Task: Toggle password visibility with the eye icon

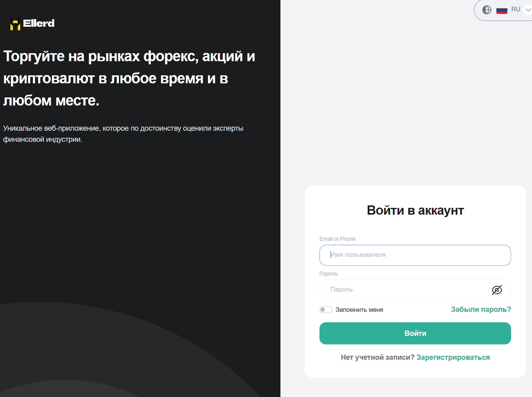Action: click(497, 290)
